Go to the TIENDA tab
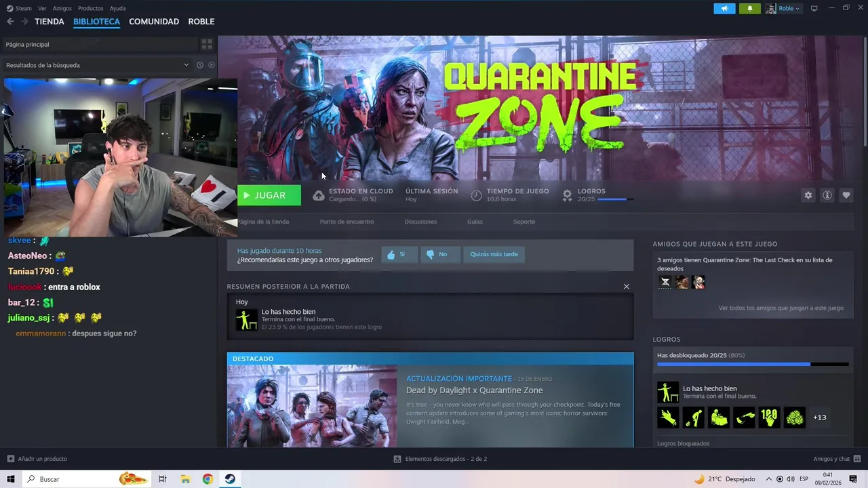This screenshot has width=868, height=488. click(x=50, y=22)
